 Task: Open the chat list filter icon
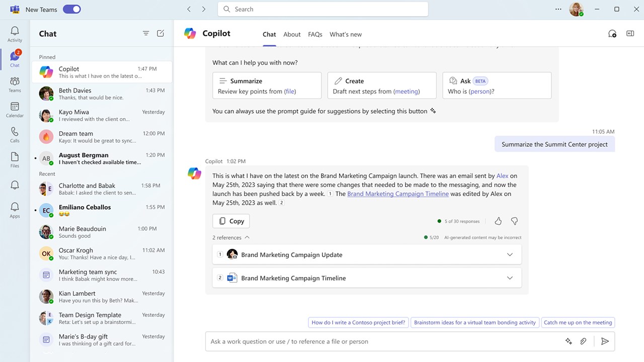coord(146,33)
